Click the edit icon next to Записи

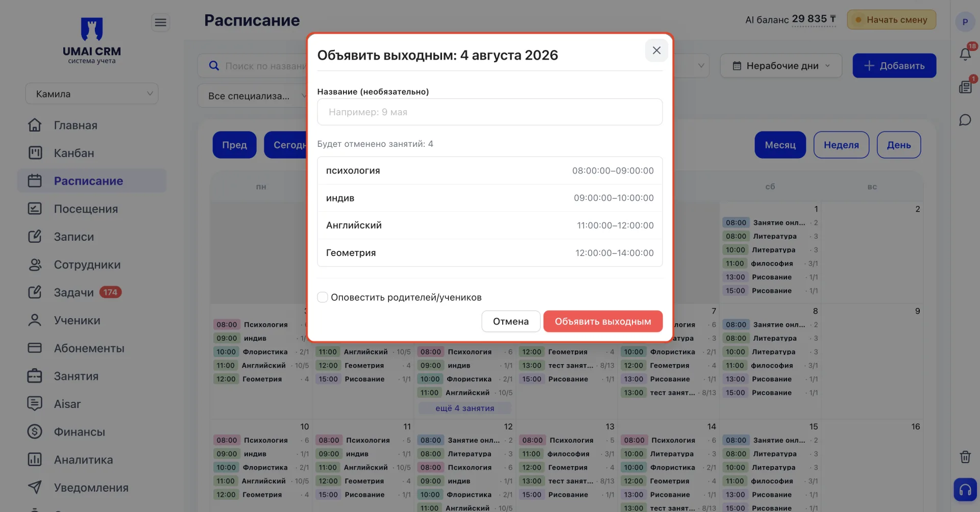(x=35, y=237)
